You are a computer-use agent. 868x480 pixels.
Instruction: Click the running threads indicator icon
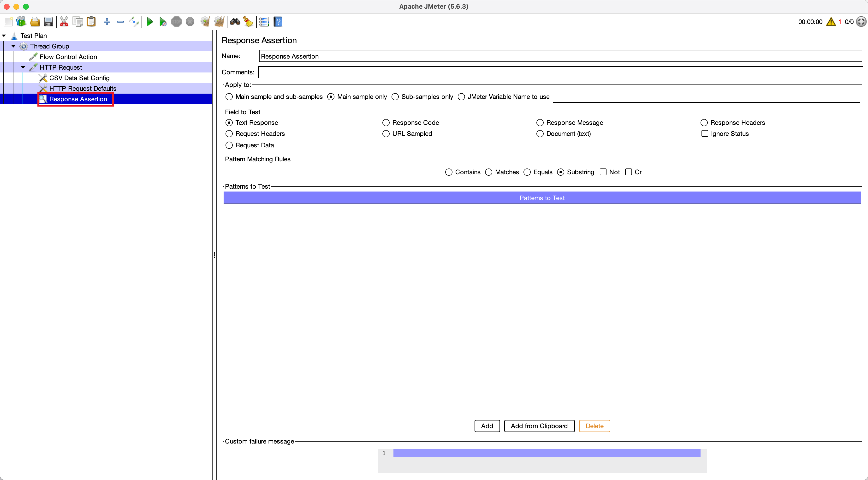[861, 22]
